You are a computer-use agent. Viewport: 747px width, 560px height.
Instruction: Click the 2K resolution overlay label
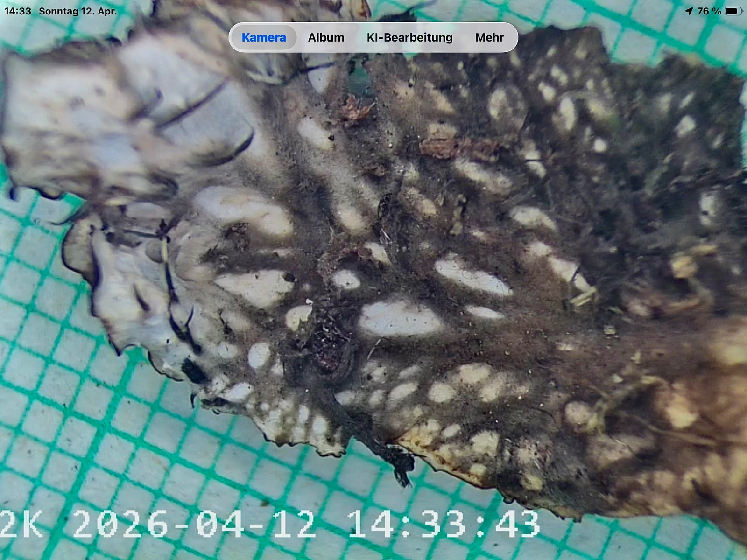[x=21, y=524]
